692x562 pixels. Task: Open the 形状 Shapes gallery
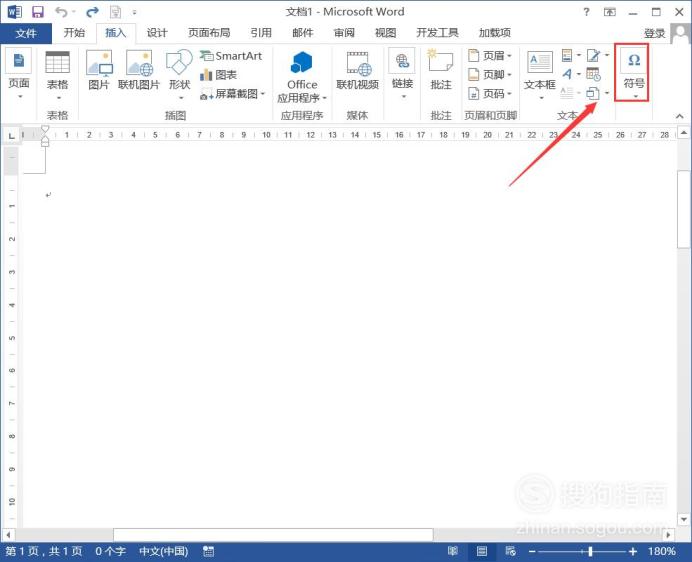[179, 74]
